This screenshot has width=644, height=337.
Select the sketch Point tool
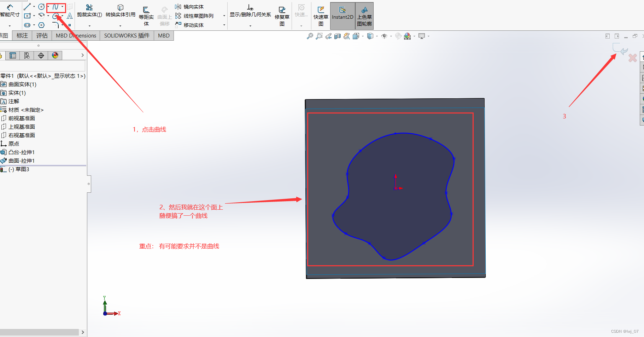pos(70,25)
